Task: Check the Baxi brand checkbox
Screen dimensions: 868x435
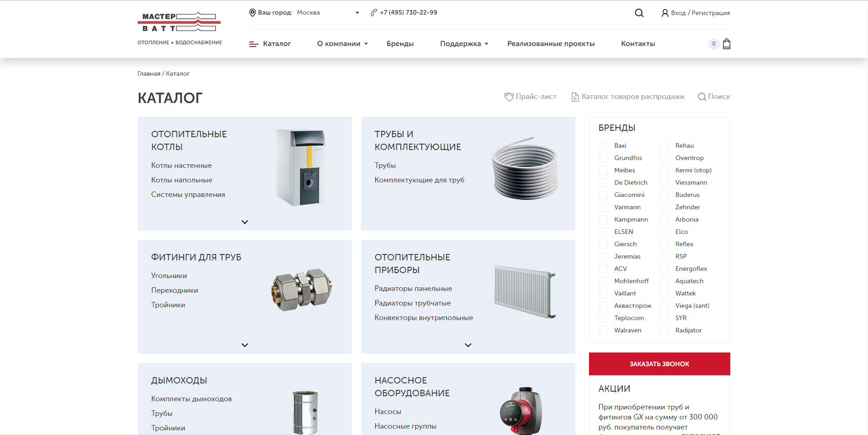Action: [x=603, y=146]
